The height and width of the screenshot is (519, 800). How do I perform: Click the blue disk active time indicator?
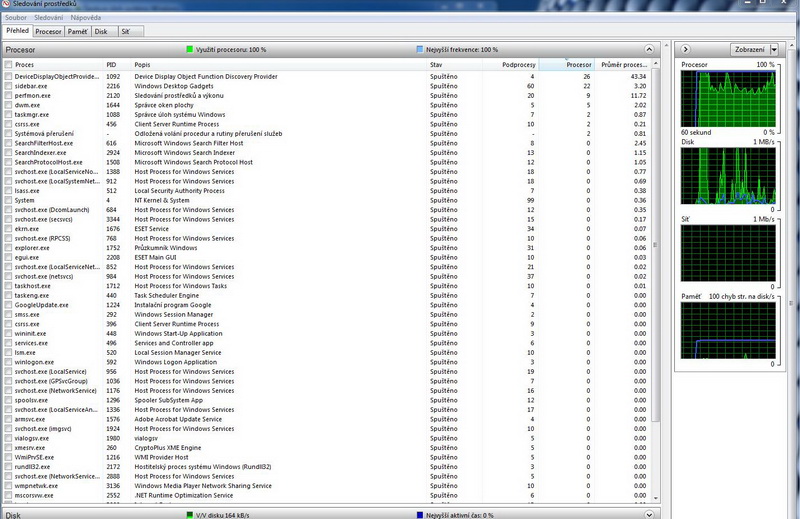point(418,514)
